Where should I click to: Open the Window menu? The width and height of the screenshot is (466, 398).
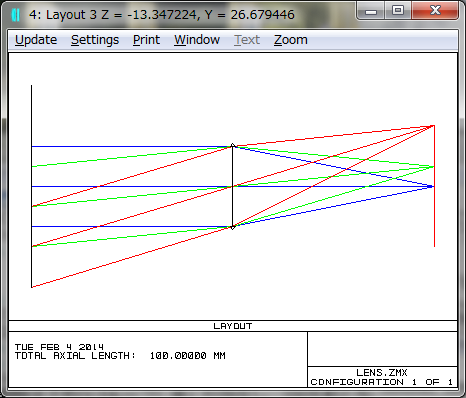tap(197, 40)
